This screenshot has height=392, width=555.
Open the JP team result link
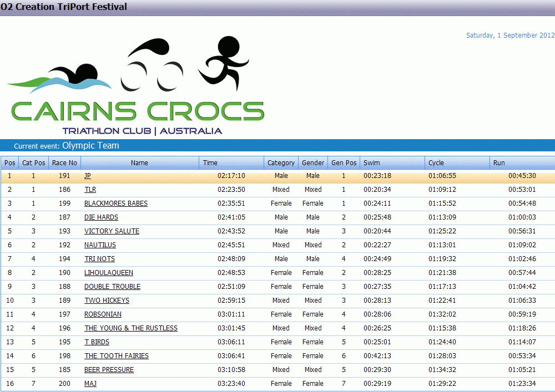pos(88,176)
